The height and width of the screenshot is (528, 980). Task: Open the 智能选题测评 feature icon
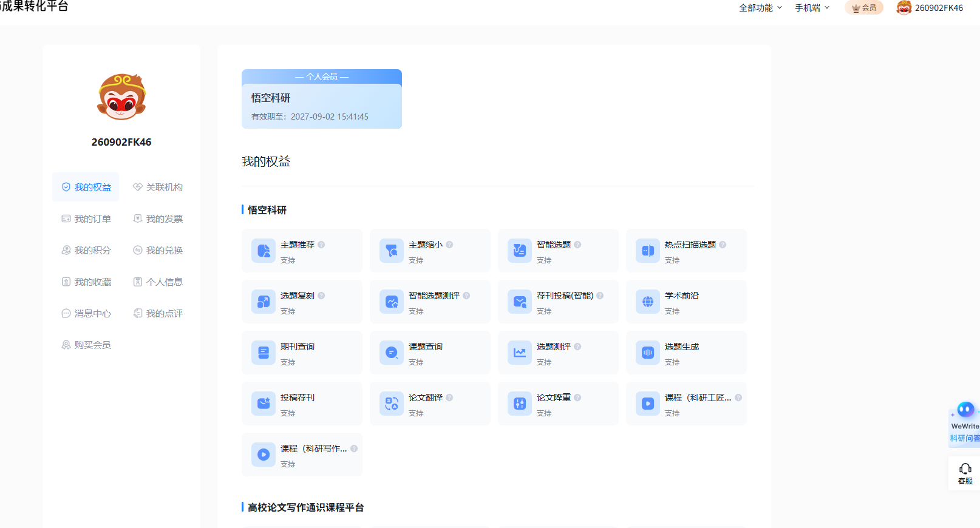[392, 302]
